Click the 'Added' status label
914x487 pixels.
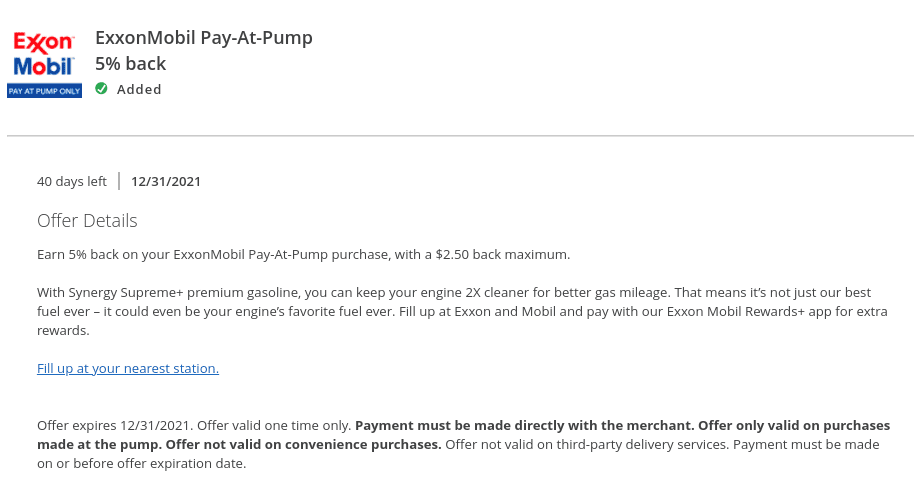[139, 89]
